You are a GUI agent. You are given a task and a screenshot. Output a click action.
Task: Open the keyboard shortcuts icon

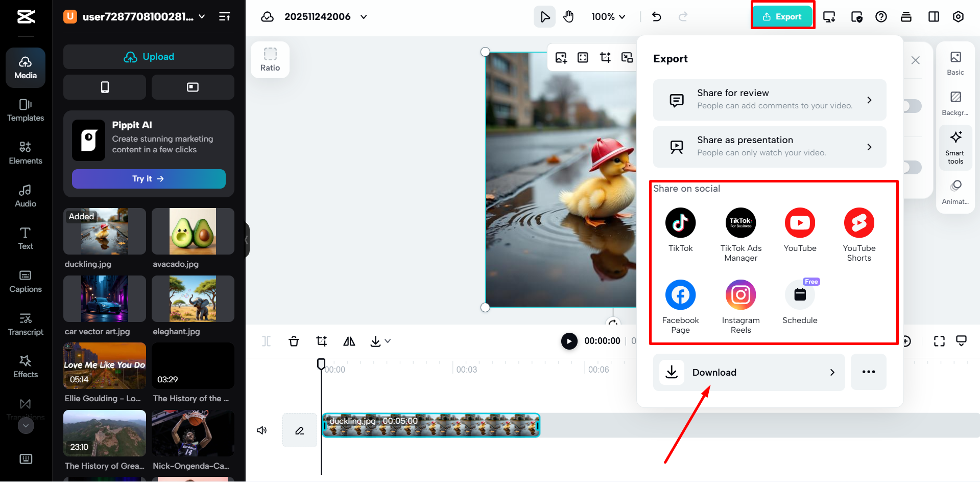point(26,458)
